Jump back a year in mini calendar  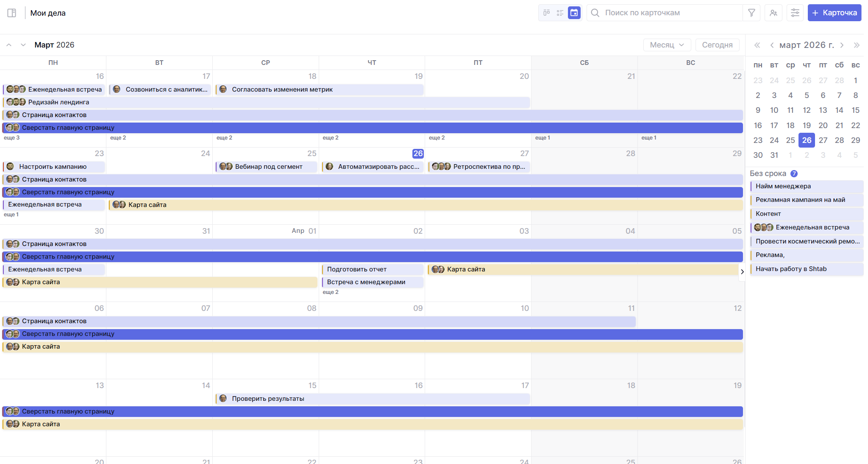point(757,45)
